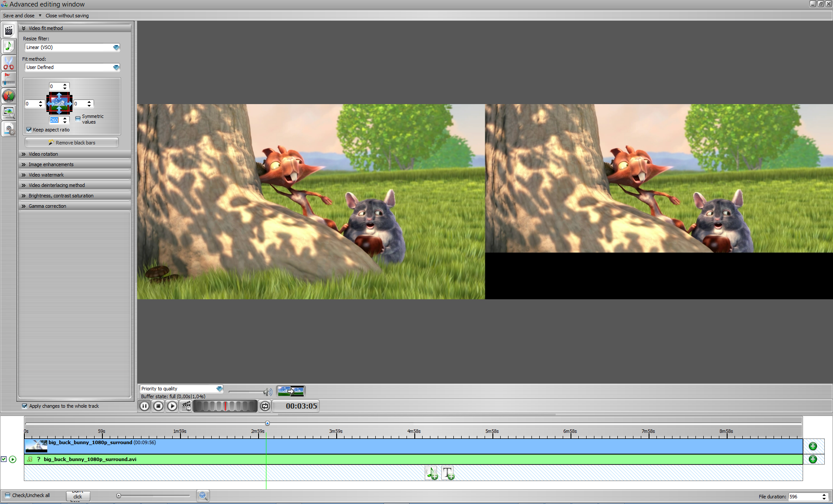Image resolution: width=833 pixels, height=504 pixels.
Task: Click the timeline zoom magnifier button
Action: [203, 496]
